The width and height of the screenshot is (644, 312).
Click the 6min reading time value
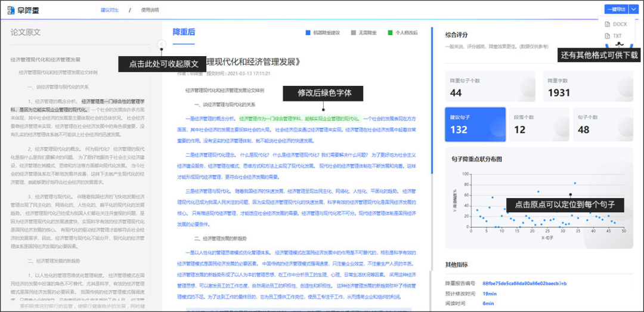click(x=488, y=304)
